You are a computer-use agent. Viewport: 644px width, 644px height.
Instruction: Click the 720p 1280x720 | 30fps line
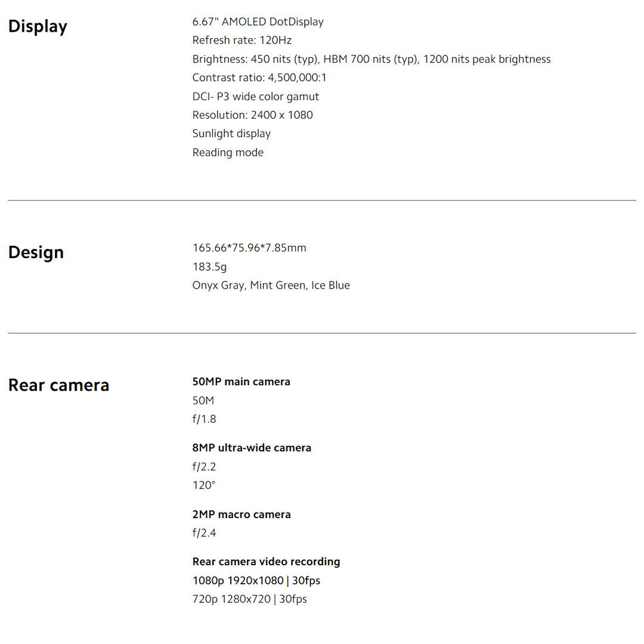pyautogui.click(x=249, y=599)
